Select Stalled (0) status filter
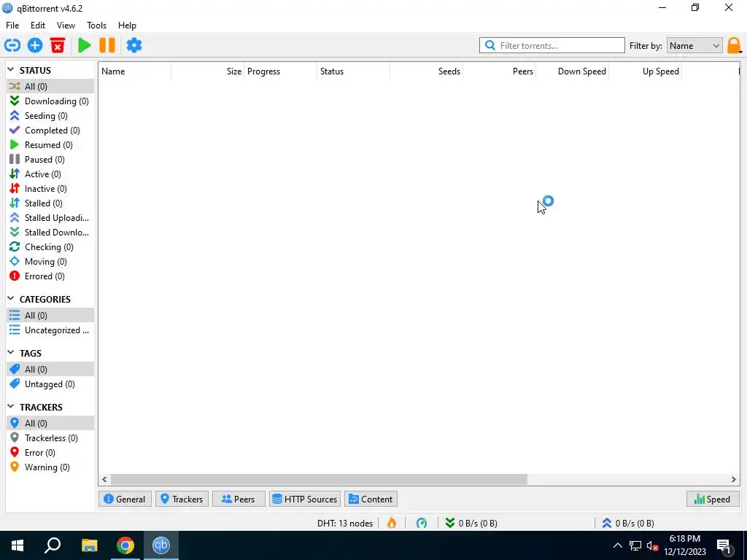Viewport: 747px width, 560px height. point(50,203)
